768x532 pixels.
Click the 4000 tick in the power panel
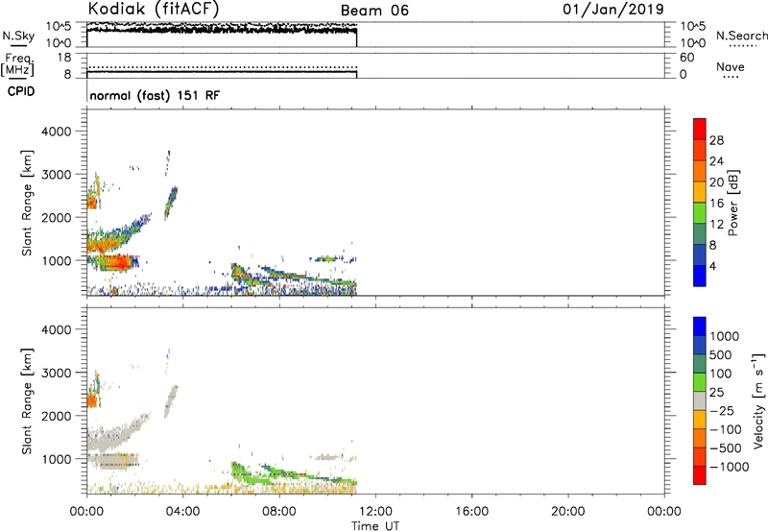click(x=57, y=132)
